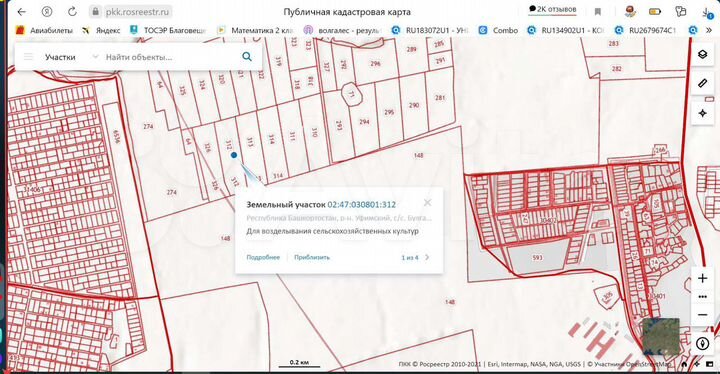Open the 2K отзывов reviews link
This screenshot has height=374, width=720.
point(552,9)
